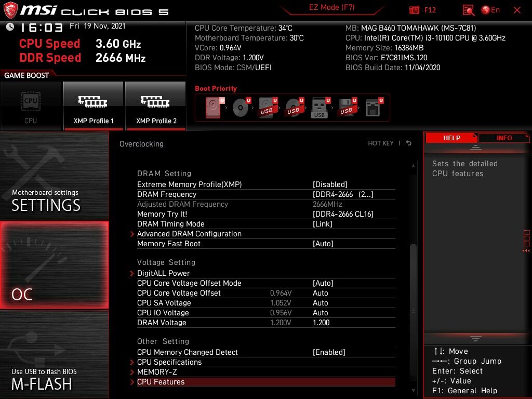Open M-FLASH to flash the BIOS
Image resolution: width=532 pixels, height=399 pixels.
point(54,354)
